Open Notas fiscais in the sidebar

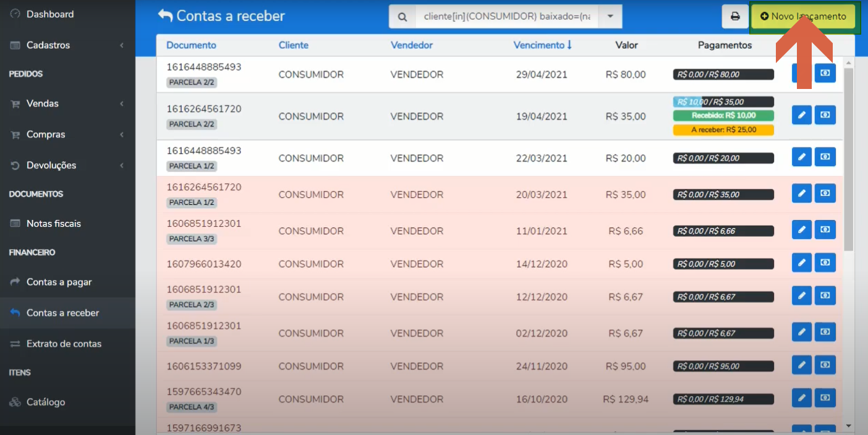[67, 224]
